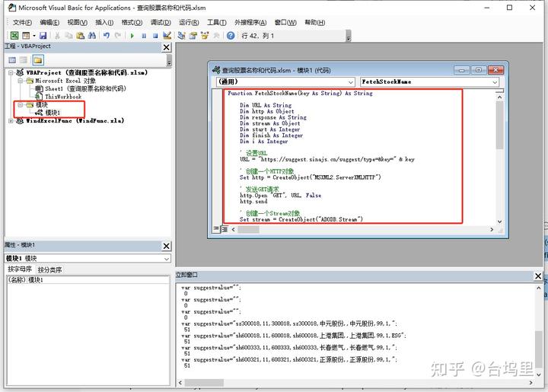This screenshot has height=392, width=548.
Task: Run the macro with green play icon
Action: point(132,35)
